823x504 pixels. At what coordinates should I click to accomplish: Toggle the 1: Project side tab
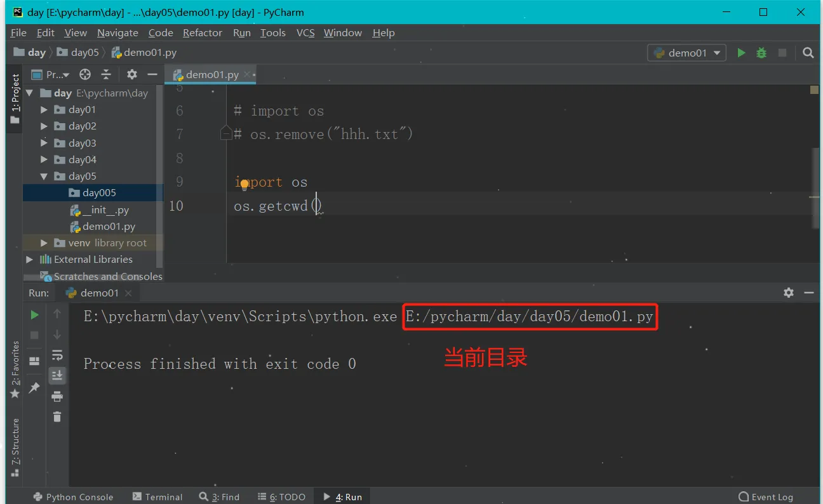click(15, 99)
